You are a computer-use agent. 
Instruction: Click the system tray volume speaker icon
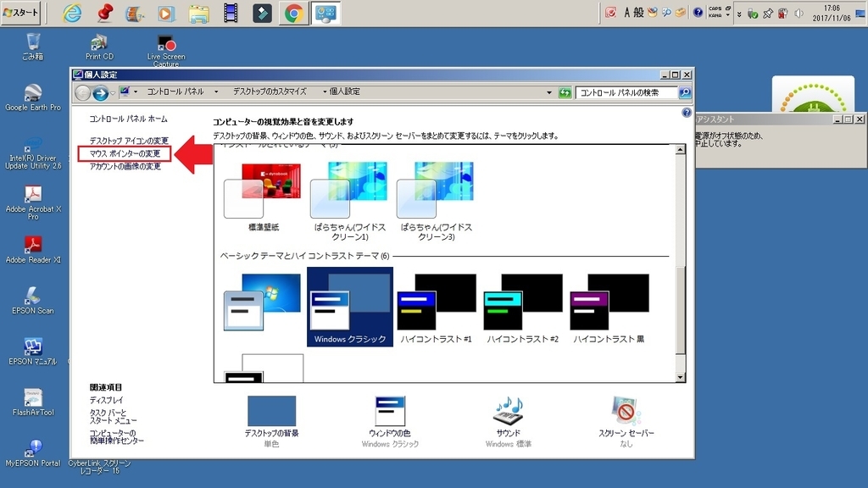tap(798, 14)
